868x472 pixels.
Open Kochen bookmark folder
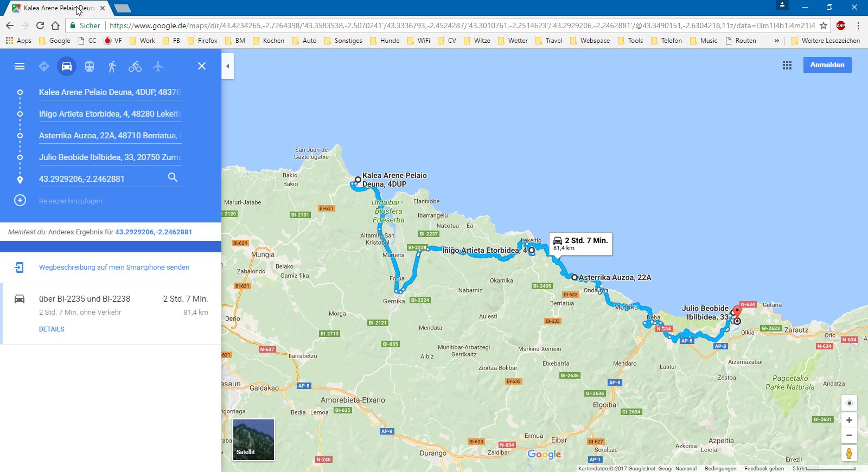(268, 41)
